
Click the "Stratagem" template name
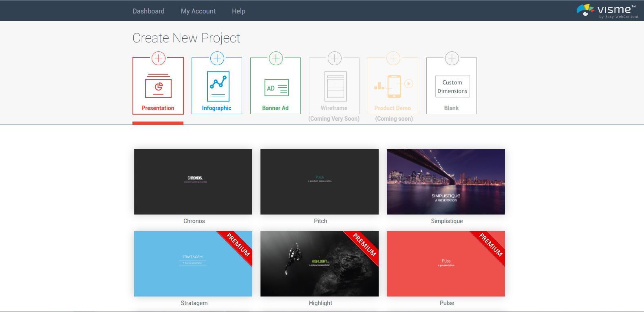point(194,303)
